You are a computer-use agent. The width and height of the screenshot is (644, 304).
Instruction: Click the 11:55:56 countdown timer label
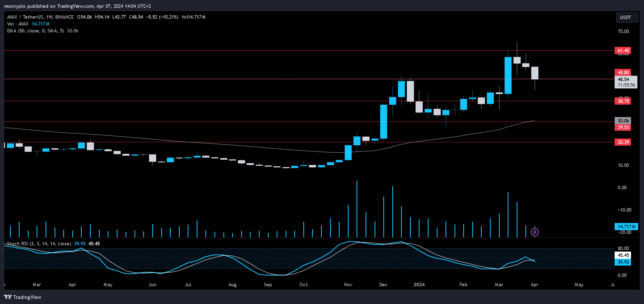pos(626,85)
